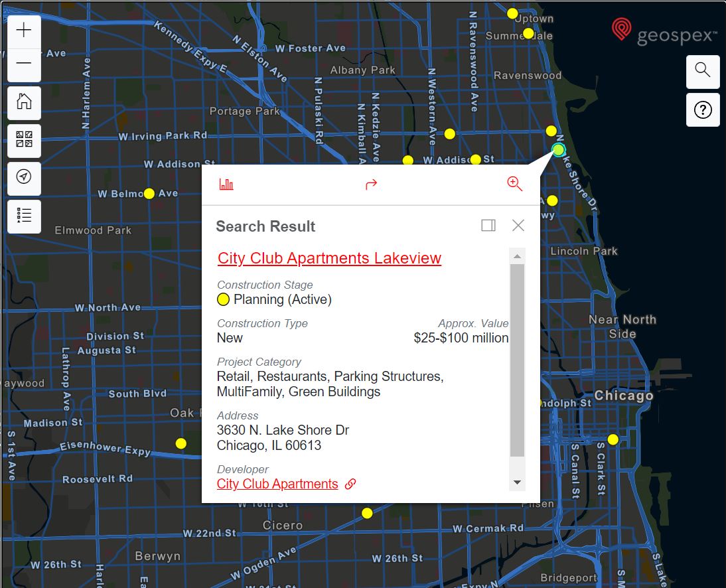Click the "$25-$100 million" value
Viewport: 726px width, 588px height.
461,338
